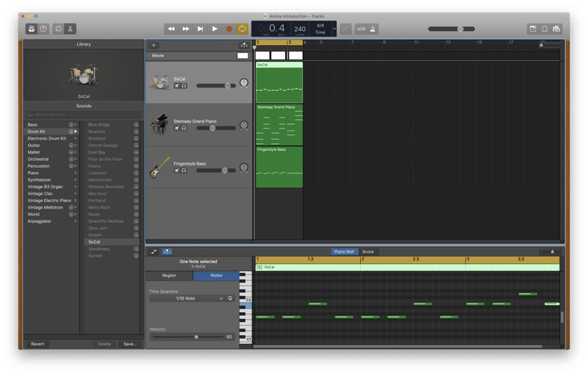The width and height of the screenshot is (588, 374).
Task: Mute the SoCal track
Action: 177,86
